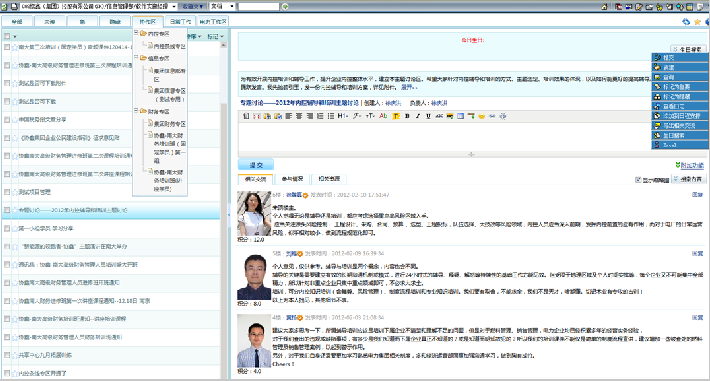Star the 测试项目管理 topic
The width and height of the screenshot is (710, 381).
pos(14,192)
